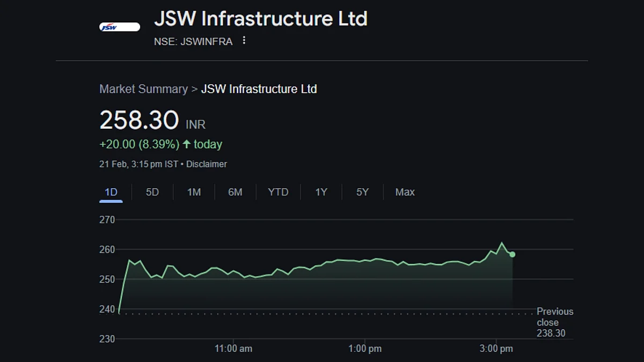Screen dimensions: 644x362
Task: Click the INR currency label
Action: pos(195,125)
